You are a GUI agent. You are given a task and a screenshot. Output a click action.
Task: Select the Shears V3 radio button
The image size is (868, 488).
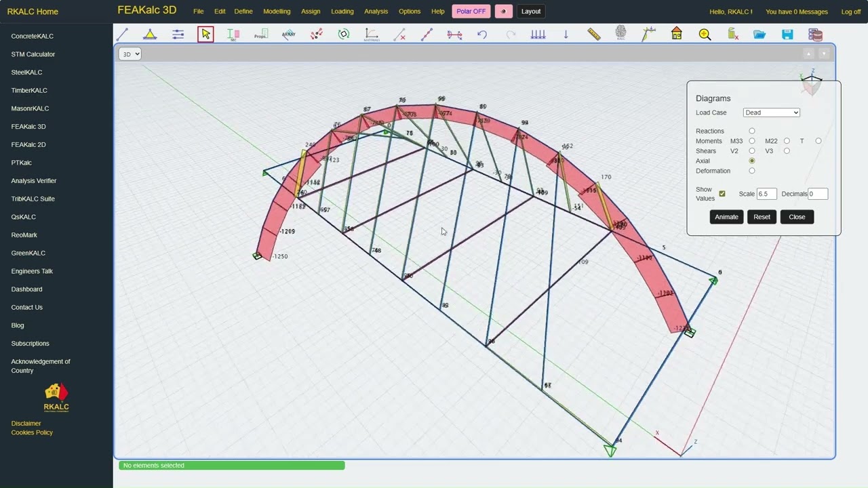[787, 150]
